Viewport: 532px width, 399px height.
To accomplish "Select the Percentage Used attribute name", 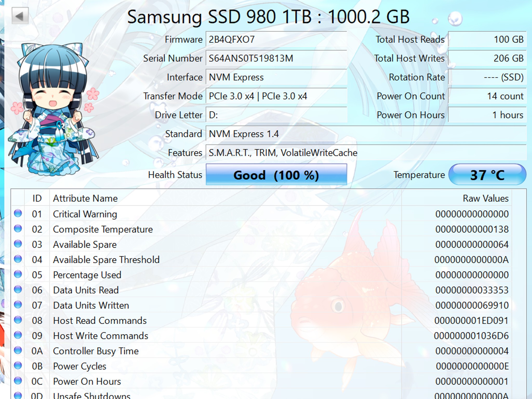I will 87,275.
